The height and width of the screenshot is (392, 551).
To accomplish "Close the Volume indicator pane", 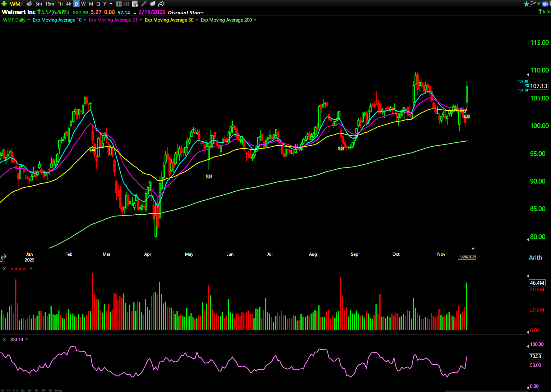I will coord(4,269).
